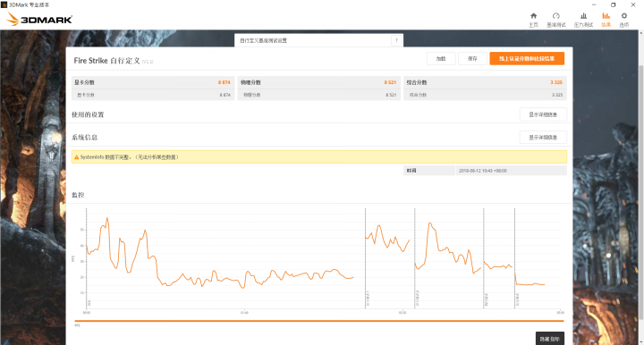The height and width of the screenshot is (345, 644).
Task: Click the orange 线上认证分数和比较结果 button
Action: [x=527, y=59]
